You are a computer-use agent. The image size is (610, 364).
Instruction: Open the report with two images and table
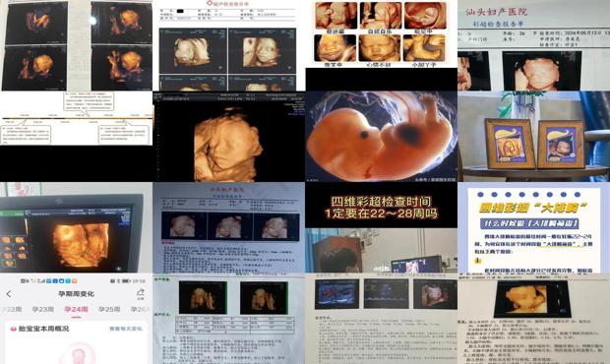click(228, 319)
